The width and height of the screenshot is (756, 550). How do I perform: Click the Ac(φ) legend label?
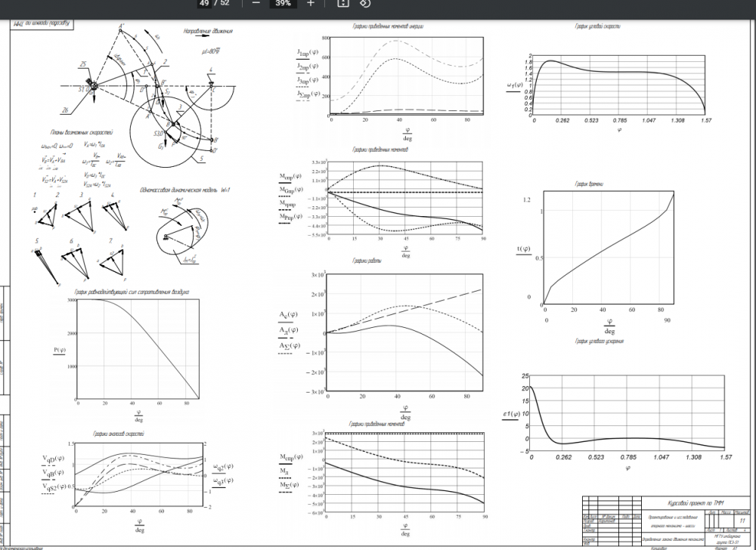tap(288, 314)
